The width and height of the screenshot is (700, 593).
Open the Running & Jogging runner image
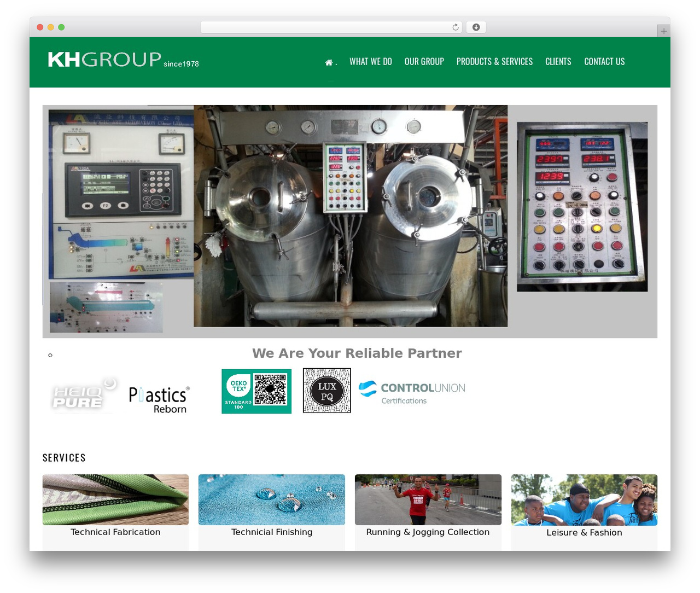coord(428,499)
